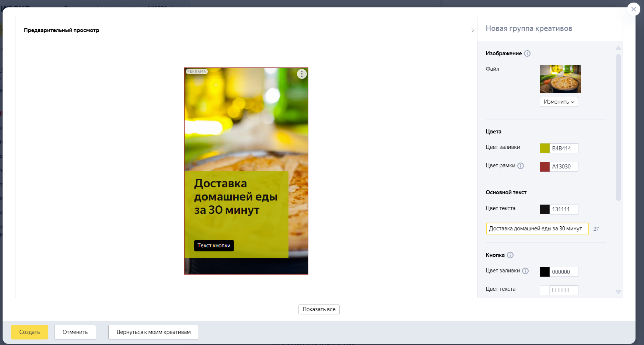Click scrollbar down arrow in settings panel
Image resolution: width=644 pixels, height=345 pixels.
(618, 292)
